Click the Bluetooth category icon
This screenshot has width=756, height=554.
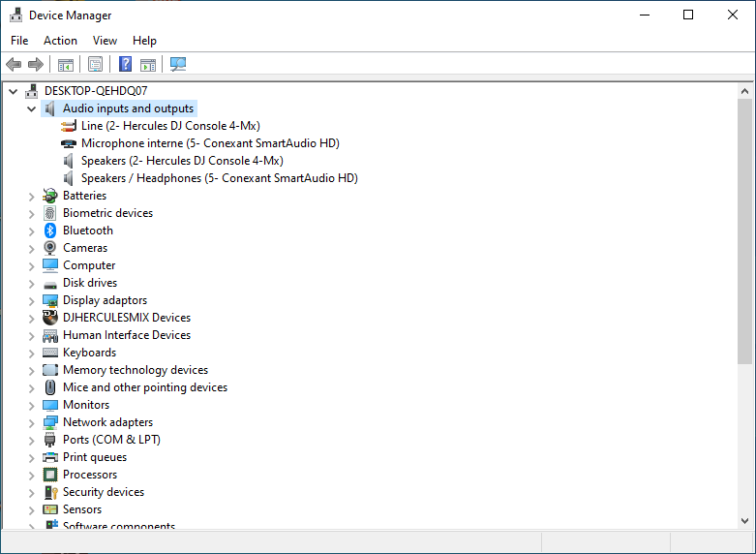[50, 231]
